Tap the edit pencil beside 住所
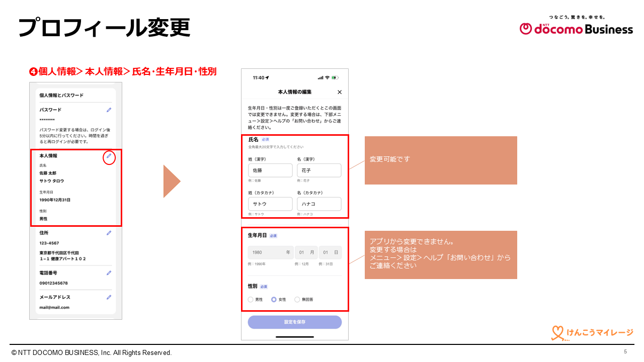The height and width of the screenshot is (362, 644). (109, 233)
